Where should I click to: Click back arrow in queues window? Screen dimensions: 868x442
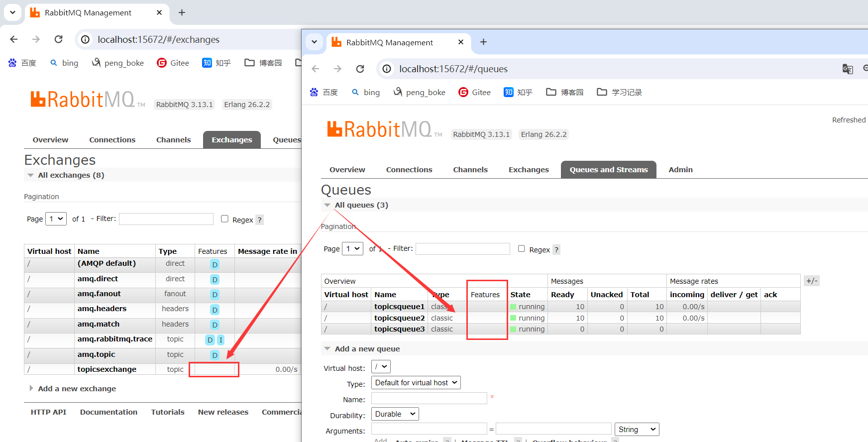click(x=316, y=69)
